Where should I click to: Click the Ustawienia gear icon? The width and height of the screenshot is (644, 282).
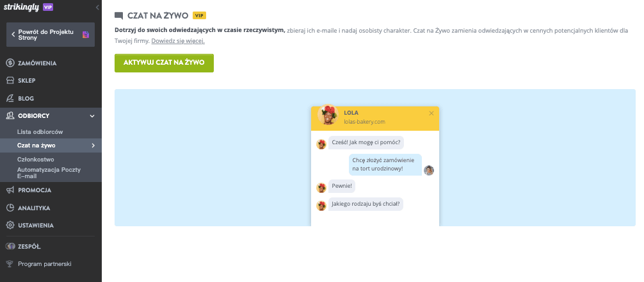10,225
